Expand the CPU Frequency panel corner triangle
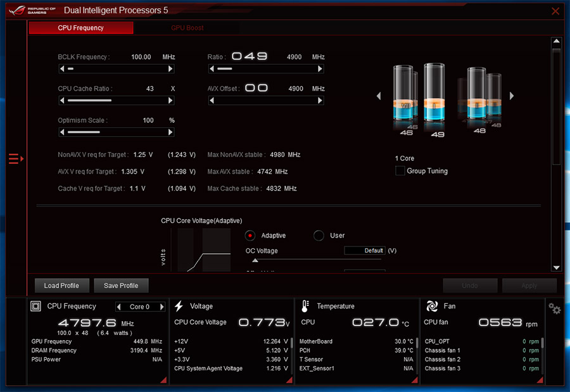Image resolution: width=570 pixels, height=392 pixels. tap(163, 379)
